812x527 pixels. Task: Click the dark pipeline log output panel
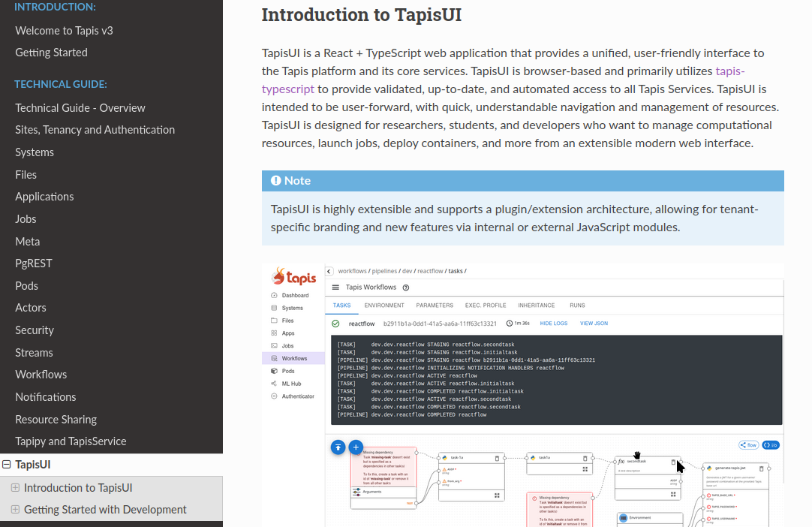pyautogui.click(x=556, y=379)
